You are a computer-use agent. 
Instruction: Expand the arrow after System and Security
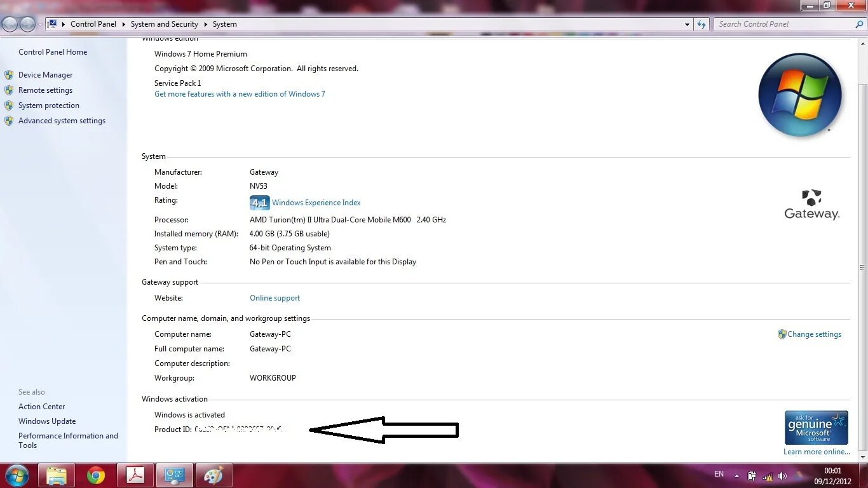click(x=206, y=24)
